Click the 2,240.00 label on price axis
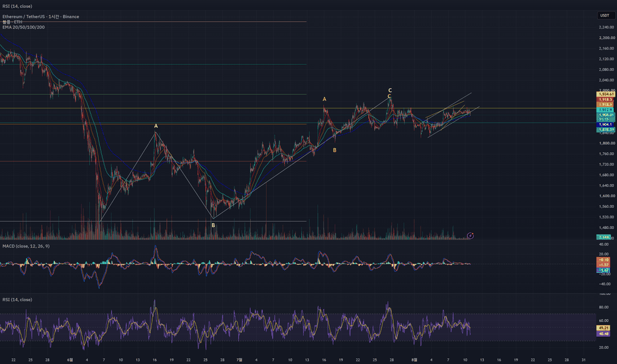Image resolution: width=617 pixels, height=364 pixels. coord(606,27)
